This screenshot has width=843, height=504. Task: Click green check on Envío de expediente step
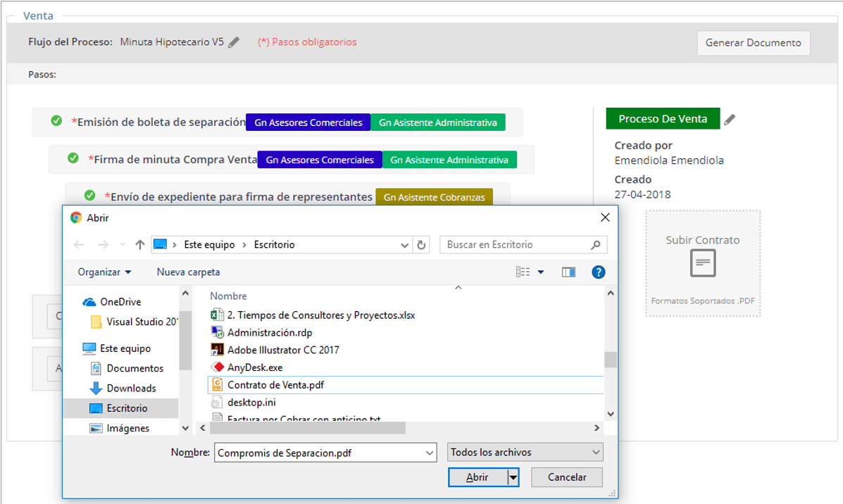tap(89, 195)
